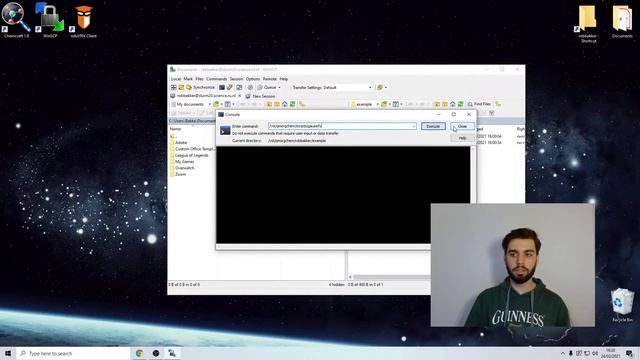
Task: Open the Documents folder on desktop
Action: [622, 21]
